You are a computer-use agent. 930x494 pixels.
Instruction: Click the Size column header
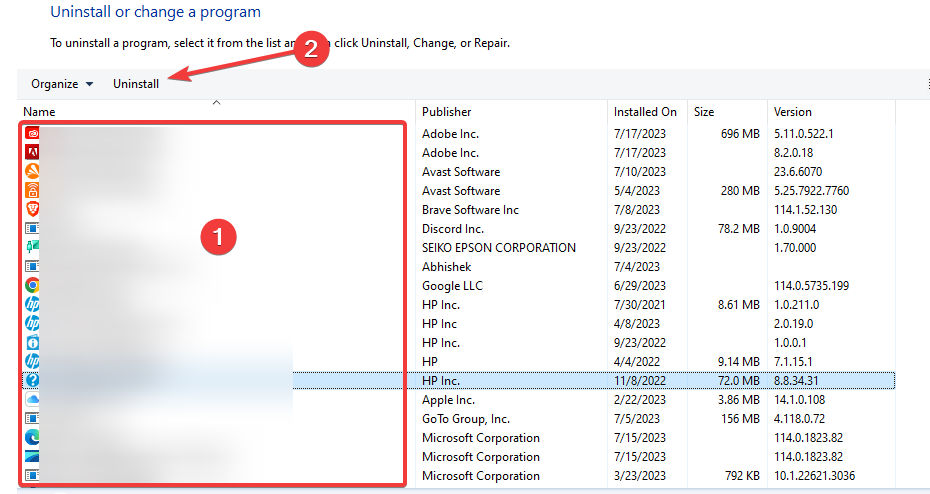click(704, 111)
